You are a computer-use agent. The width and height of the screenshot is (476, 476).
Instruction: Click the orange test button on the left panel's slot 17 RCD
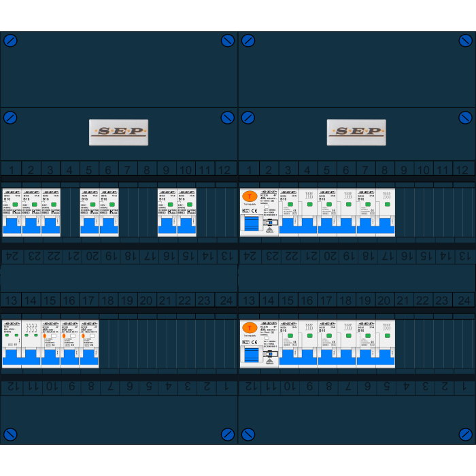83,336
